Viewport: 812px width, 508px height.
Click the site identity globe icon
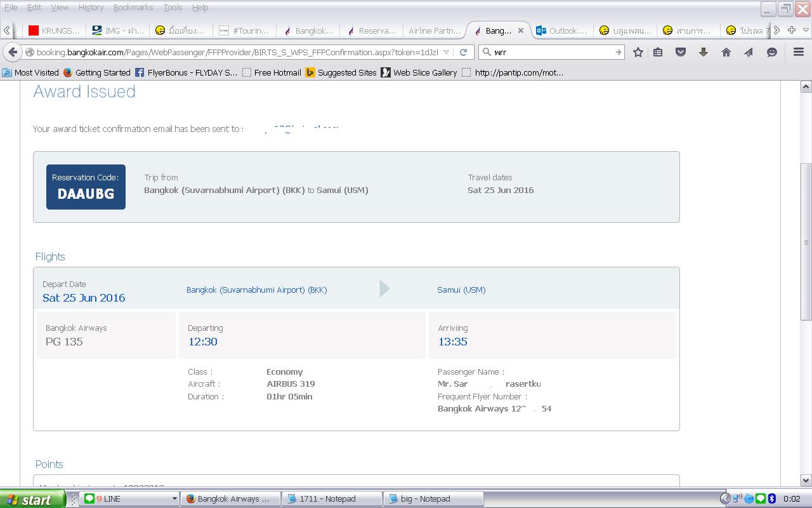pos(29,52)
